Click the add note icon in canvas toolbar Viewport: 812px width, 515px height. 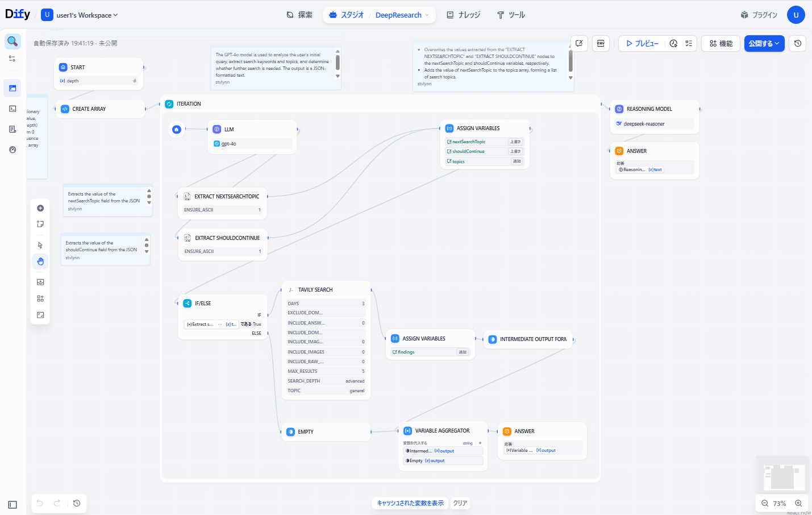pyautogui.click(x=40, y=224)
